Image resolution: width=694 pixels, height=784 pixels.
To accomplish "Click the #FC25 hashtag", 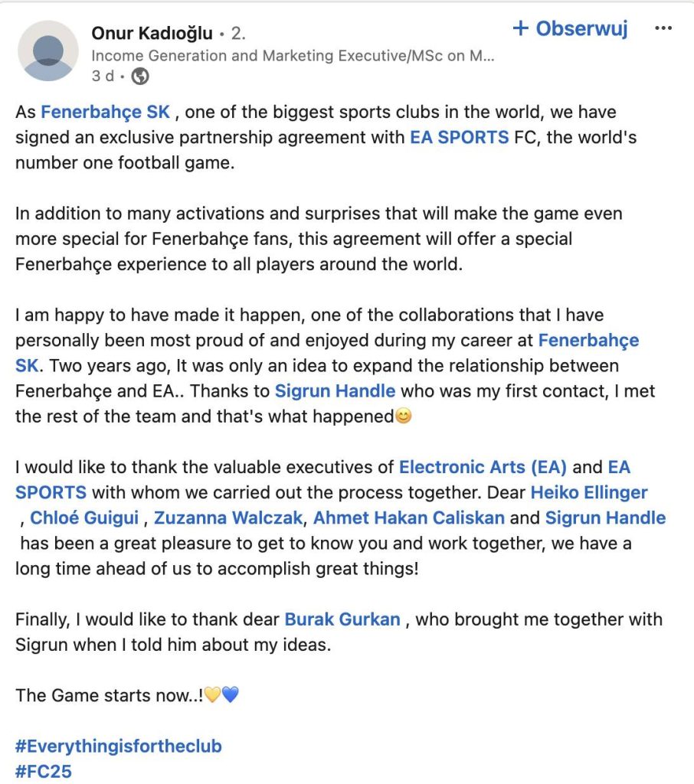I will 44,771.
